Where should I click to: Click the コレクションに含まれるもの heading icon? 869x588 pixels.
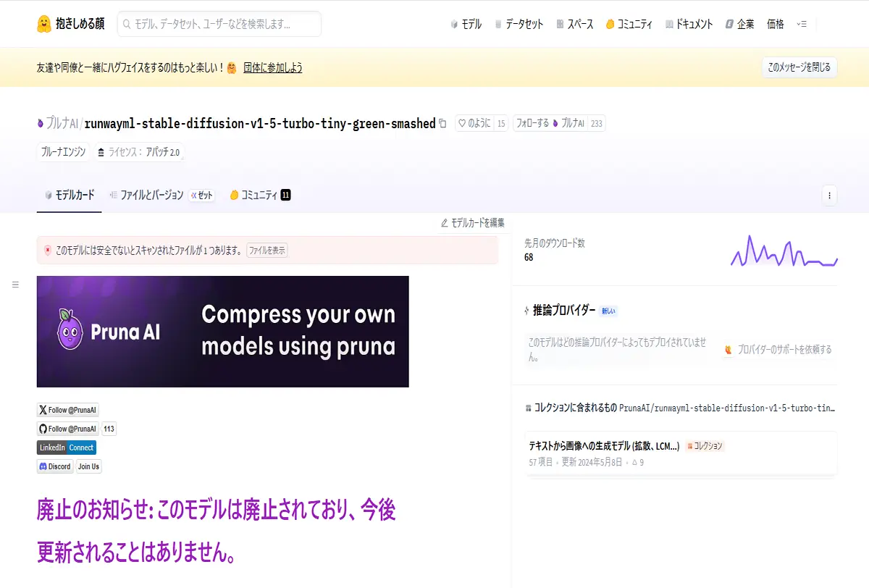[529, 408]
